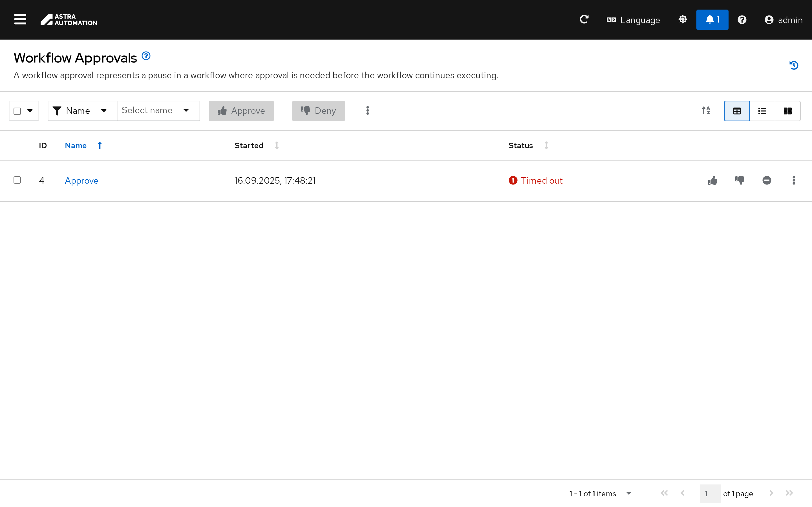Open the admin user menu
Image resolution: width=812 pixels, height=507 pixels.
pos(783,20)
